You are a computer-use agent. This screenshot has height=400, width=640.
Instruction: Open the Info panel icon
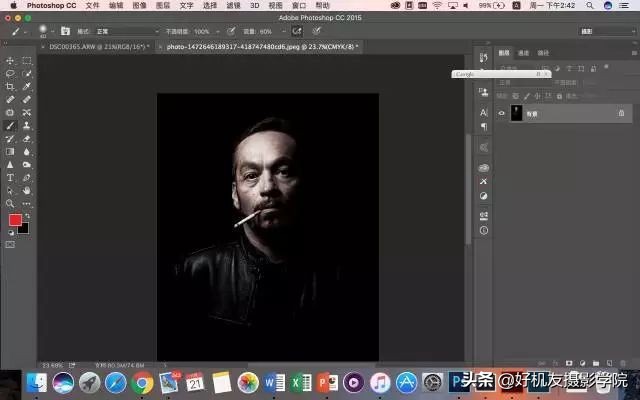click(x=484, y=231)
